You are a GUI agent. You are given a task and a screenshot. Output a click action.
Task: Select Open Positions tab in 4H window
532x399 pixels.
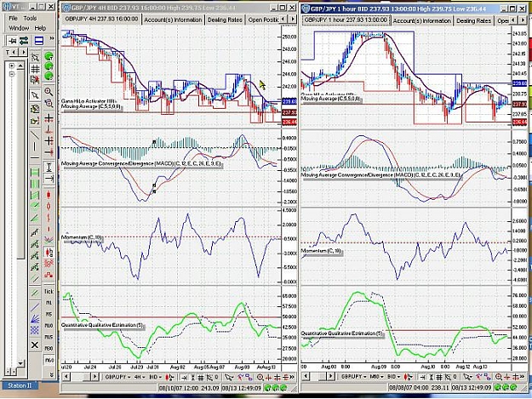coord(263,20)
